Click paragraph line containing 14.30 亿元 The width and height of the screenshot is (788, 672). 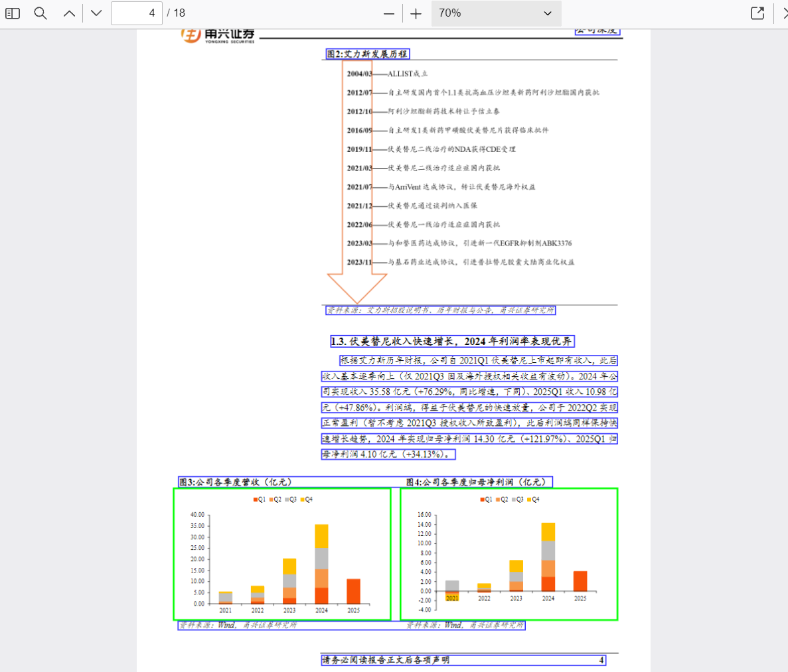click(469, 439)
